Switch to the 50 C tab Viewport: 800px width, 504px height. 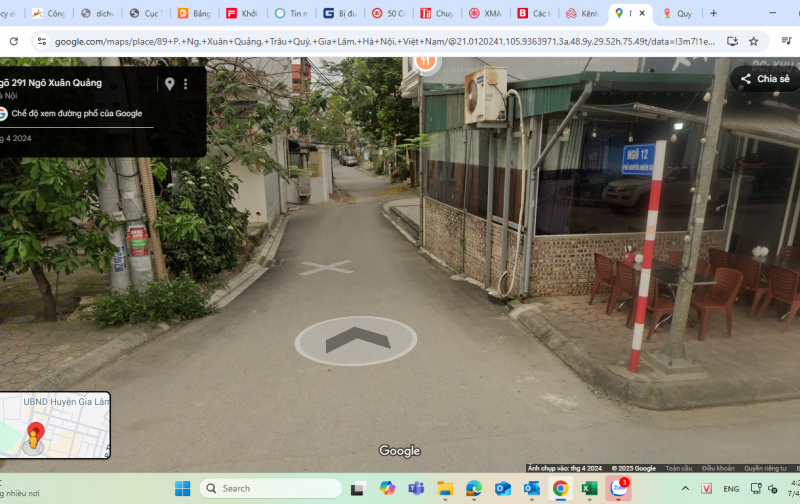[388, 13]
